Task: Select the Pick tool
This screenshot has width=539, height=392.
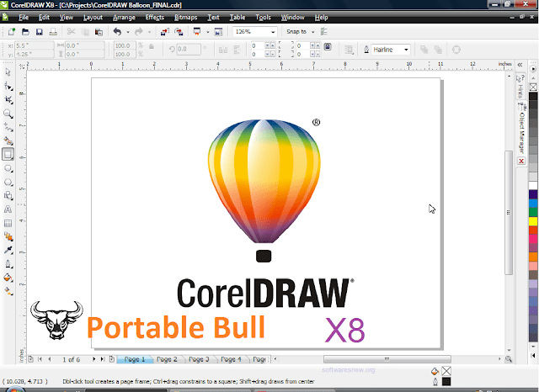Action: (x=8, y=72)
